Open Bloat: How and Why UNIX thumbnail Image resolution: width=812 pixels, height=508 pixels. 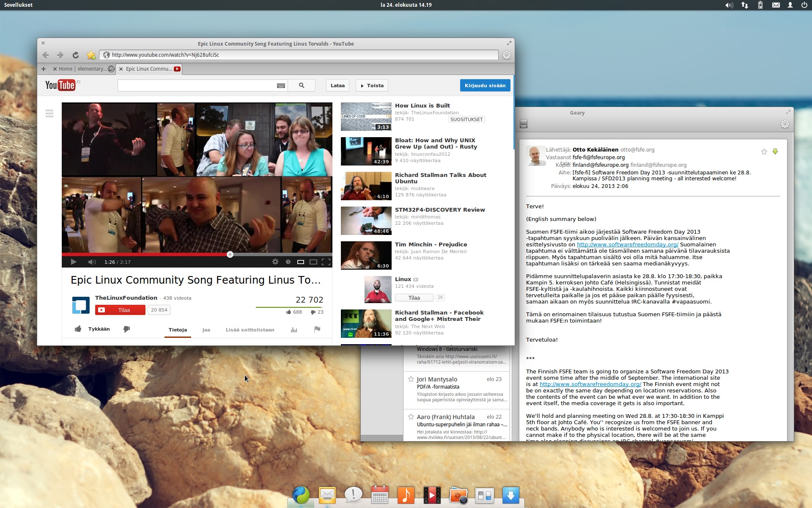(x=366, y=151)
